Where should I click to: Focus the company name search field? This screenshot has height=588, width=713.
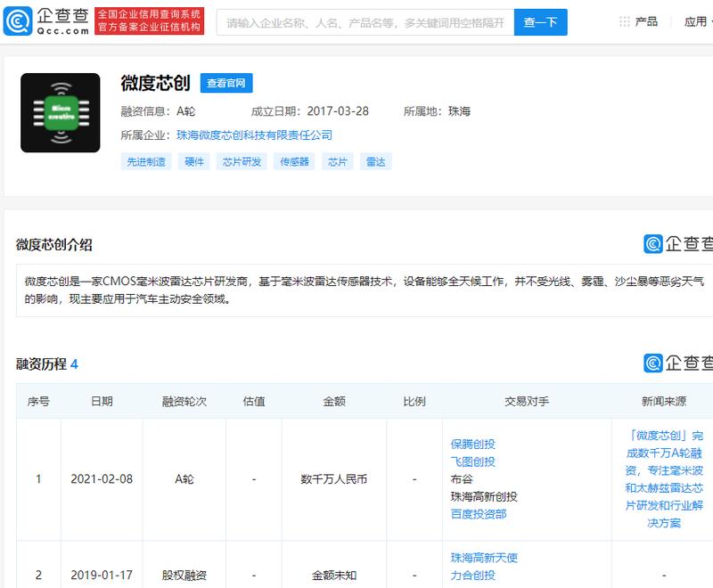365,22
